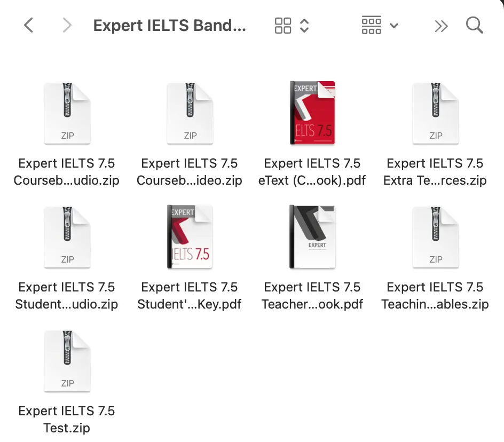Select Expert IELTS 7.5 Coursebook Audio zip icon
The width and height of the screenshot is (504, 442).
tap(67, 113)
